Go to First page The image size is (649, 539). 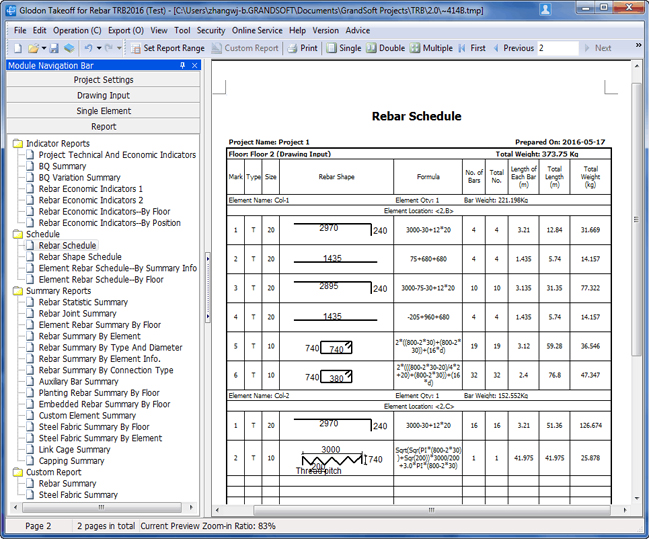coord(471,48)
